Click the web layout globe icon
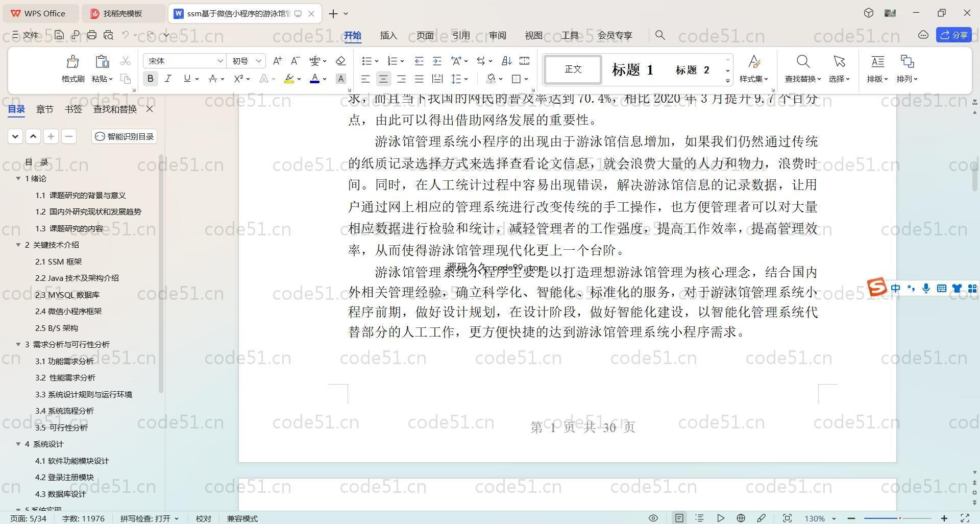Viewport: 980px width, 524px height. point(741,518)
